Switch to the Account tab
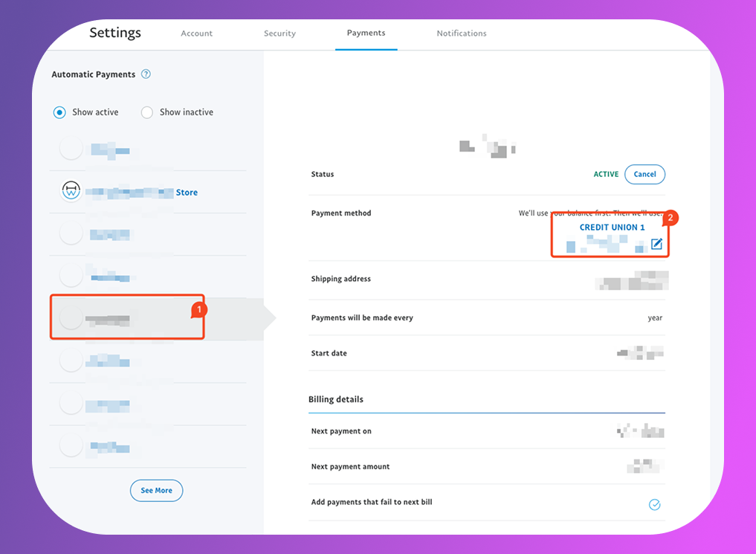Viewport: 756px width, 554px height. point(197,33)
